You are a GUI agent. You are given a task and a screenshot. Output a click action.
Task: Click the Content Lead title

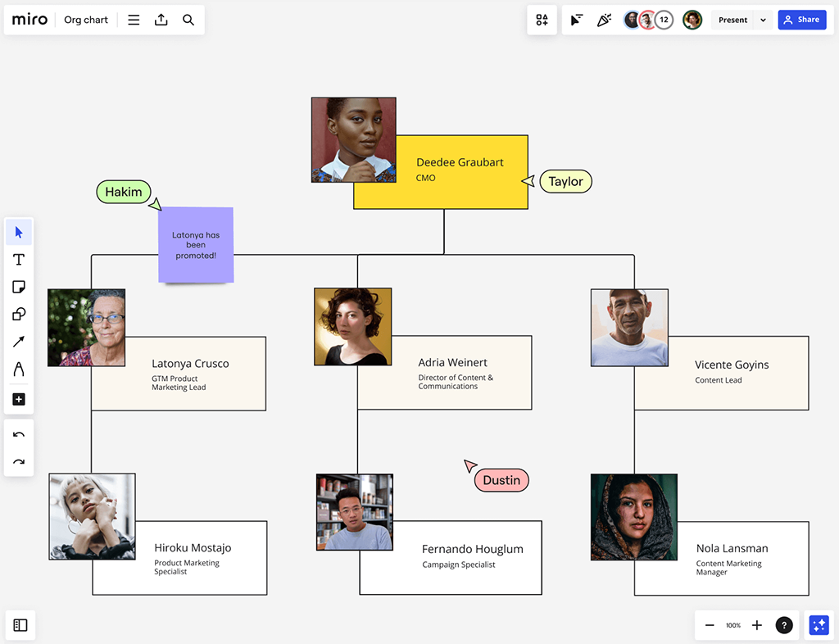coord(718,380)
